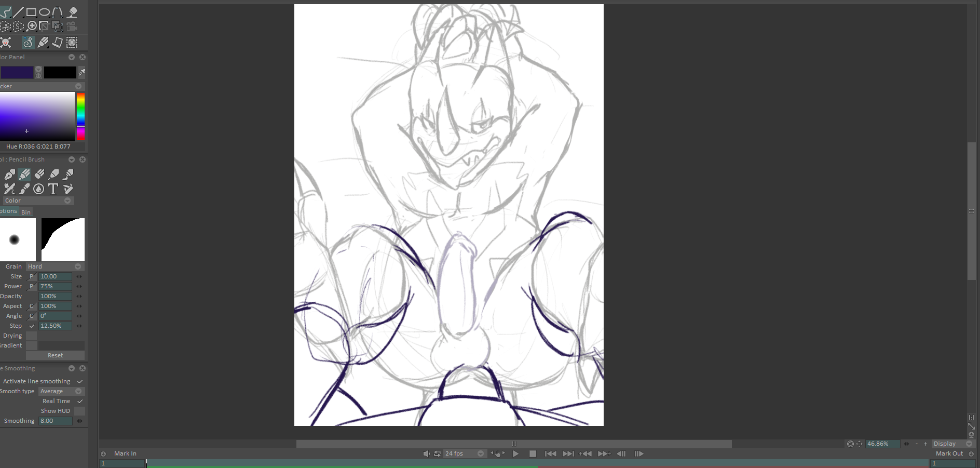The image size is (980, 468).
Task: Open the camera tool
Action: tap(72, 26)
